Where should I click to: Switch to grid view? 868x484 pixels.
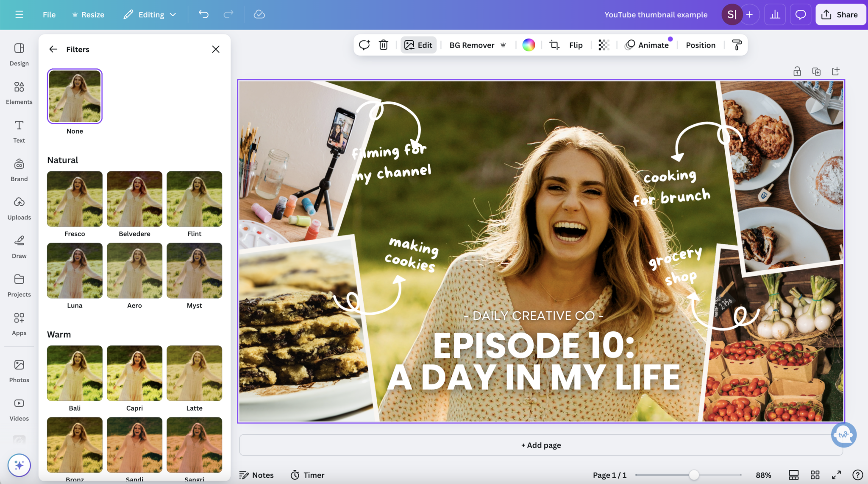tap(815, 475)
